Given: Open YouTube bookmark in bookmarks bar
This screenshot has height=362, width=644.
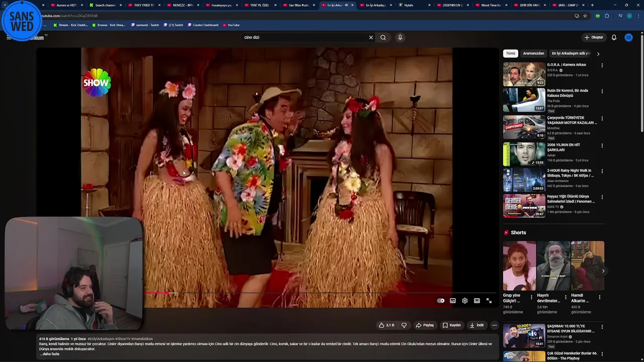Looking at the screenshot, I should click(231, 25).
